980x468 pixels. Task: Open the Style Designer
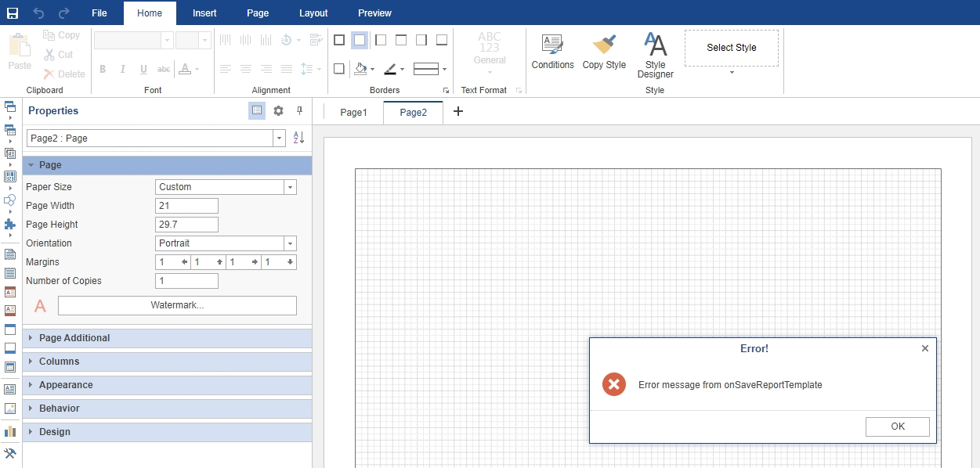[655, 55]
